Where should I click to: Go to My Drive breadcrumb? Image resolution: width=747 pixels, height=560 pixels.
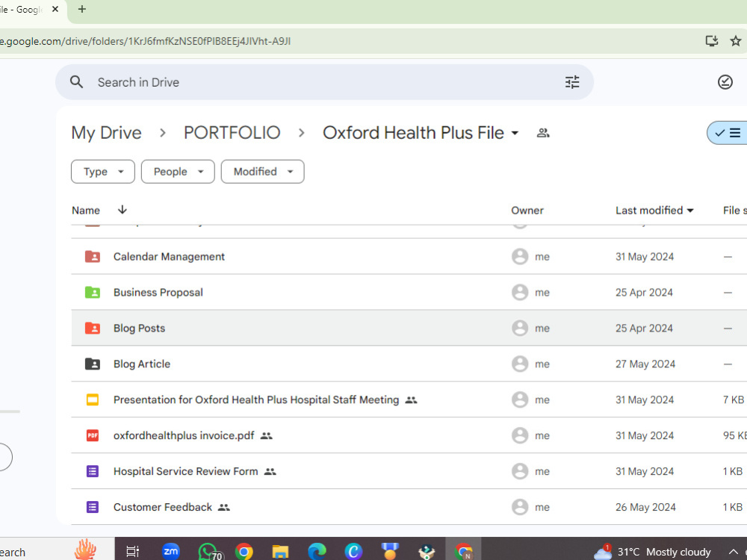click(x=106, y=133)
